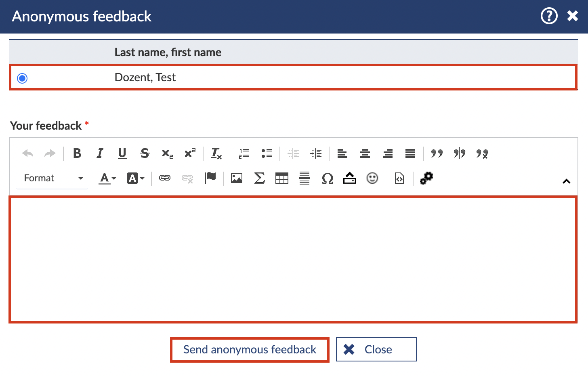Insert an image into the feedback
Screen dimensions: 588x376
click(237, 178)
